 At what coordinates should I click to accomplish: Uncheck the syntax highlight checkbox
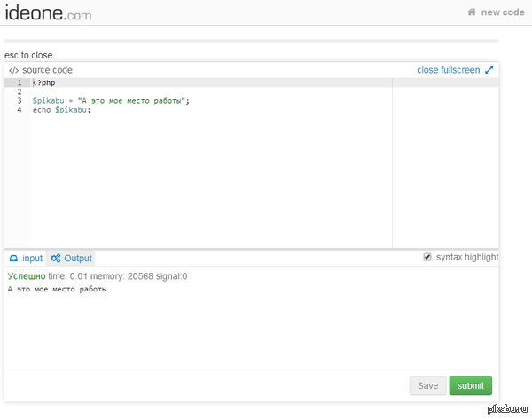427,257
